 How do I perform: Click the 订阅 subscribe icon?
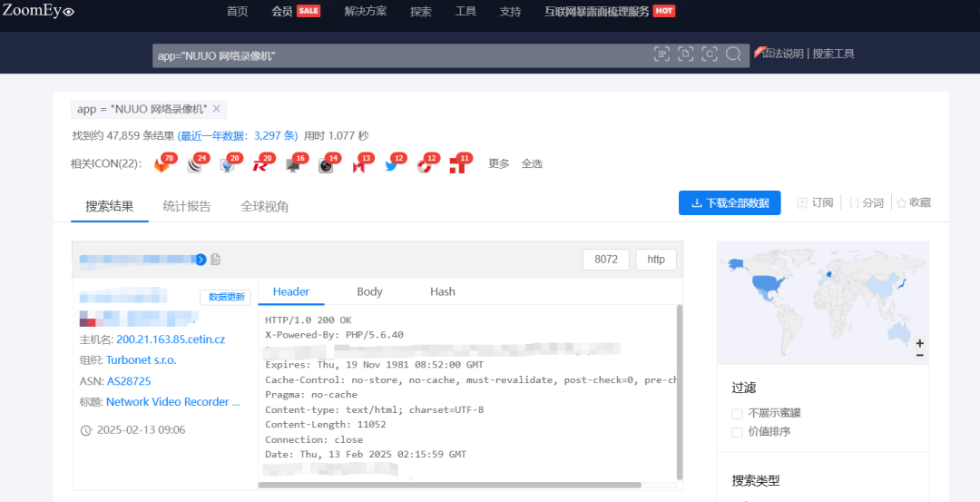coord(802,202)
